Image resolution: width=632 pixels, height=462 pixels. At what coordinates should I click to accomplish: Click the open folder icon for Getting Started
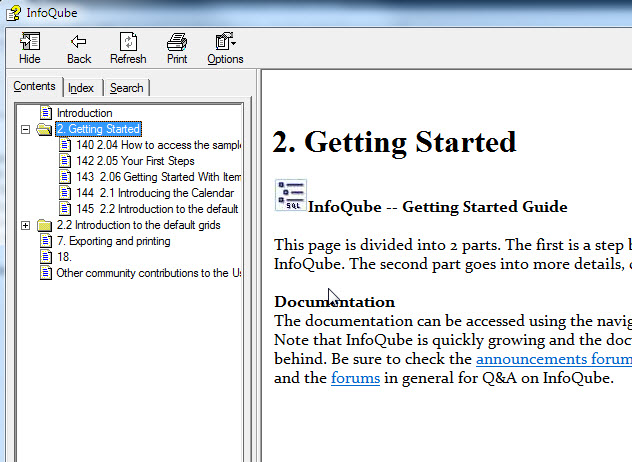[44, 129]
